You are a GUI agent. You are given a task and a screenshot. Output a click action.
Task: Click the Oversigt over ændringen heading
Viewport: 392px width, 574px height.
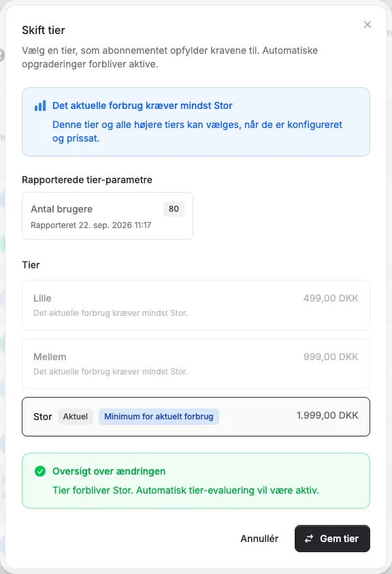tap(109, 471)
